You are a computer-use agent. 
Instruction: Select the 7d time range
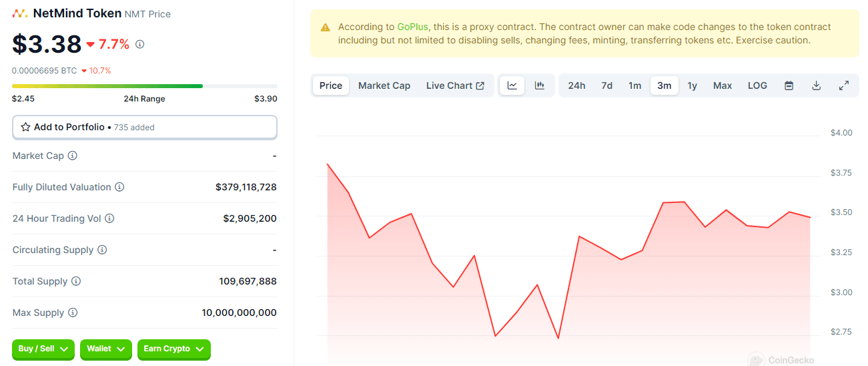tap(606, 85)
